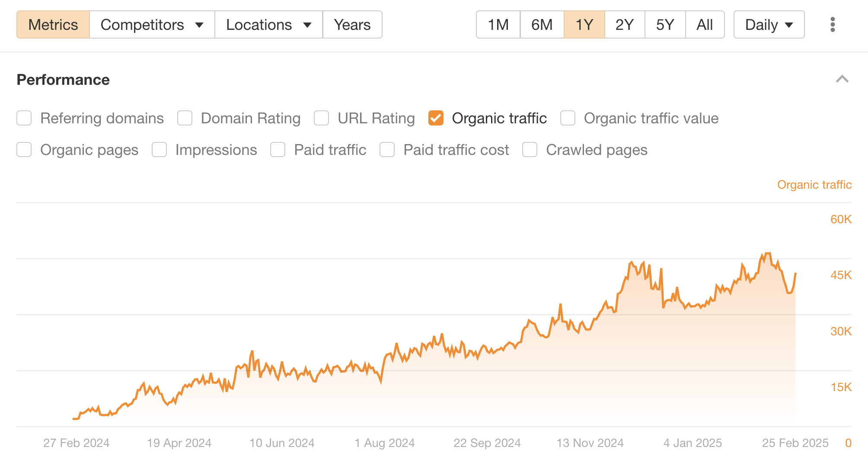Check the Paid traffic cost checkbox
The height and width of the screenshot is (463, 868).
click(x=387, y=150)
